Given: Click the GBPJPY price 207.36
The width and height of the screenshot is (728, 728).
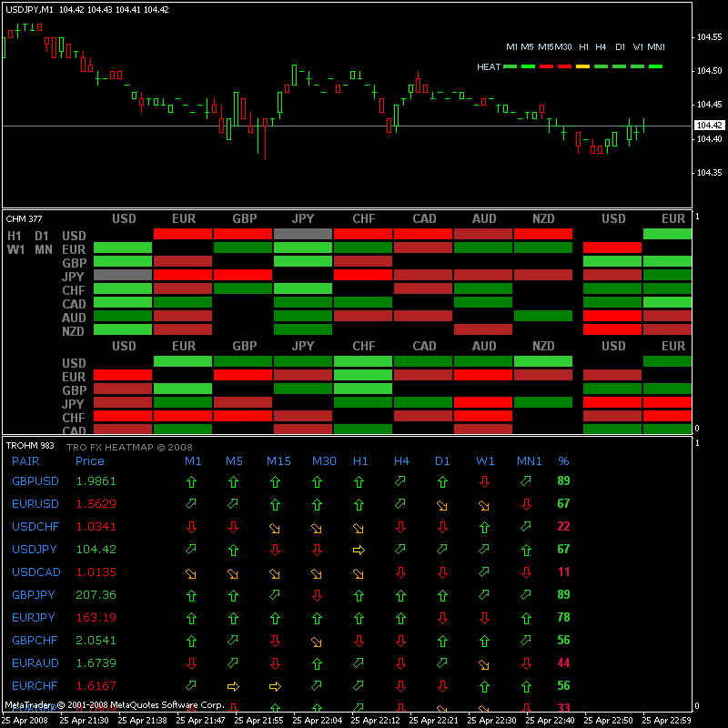Looking at the screenshot, I should click(x=96, y=595).
